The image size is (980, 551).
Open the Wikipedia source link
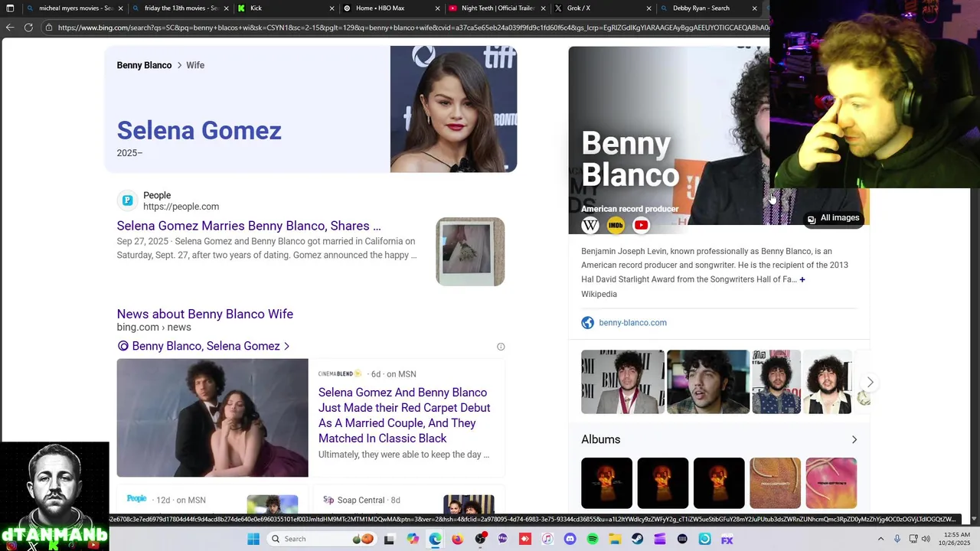[x=599, y=294]
